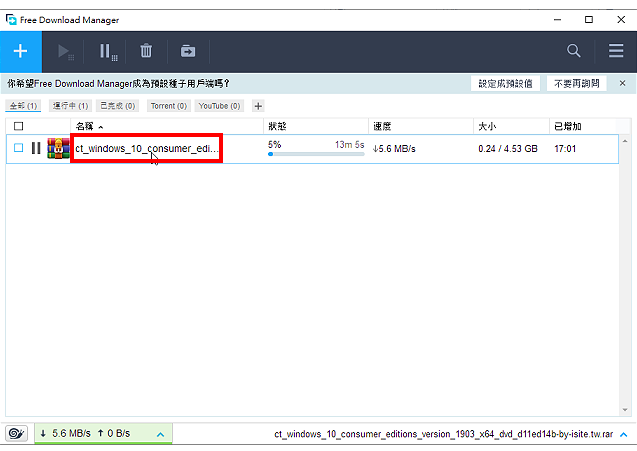
Task: Expand details chevron beside file name
Action: coord(624,435)
